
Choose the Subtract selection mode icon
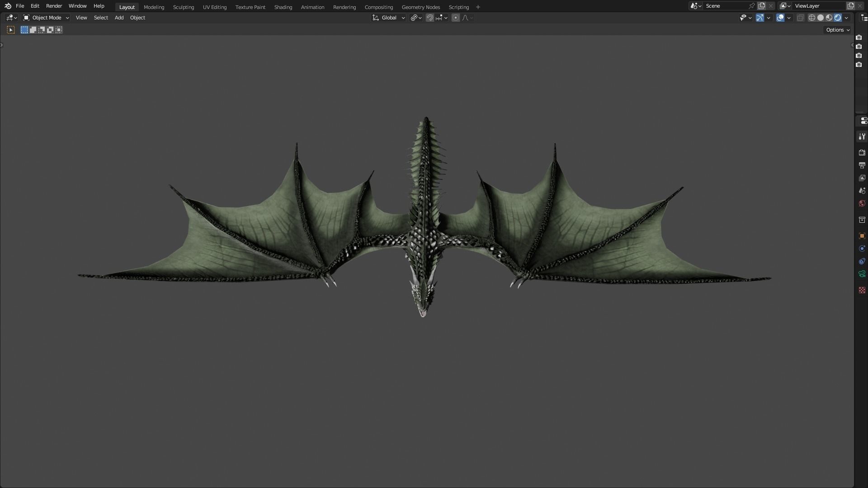42,30
